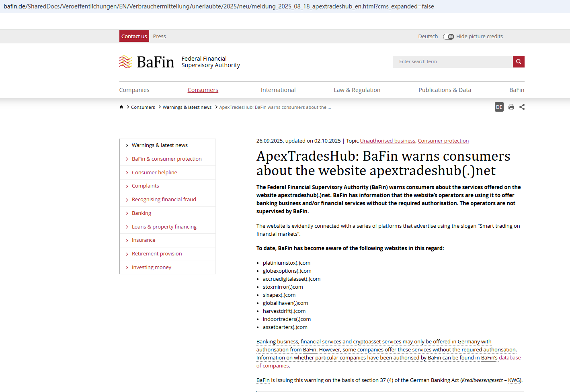Image resolution: width=570 pixels, height=392 pixels.
Task: Toggle Hide picture credits switch
Action: [448, 37]
